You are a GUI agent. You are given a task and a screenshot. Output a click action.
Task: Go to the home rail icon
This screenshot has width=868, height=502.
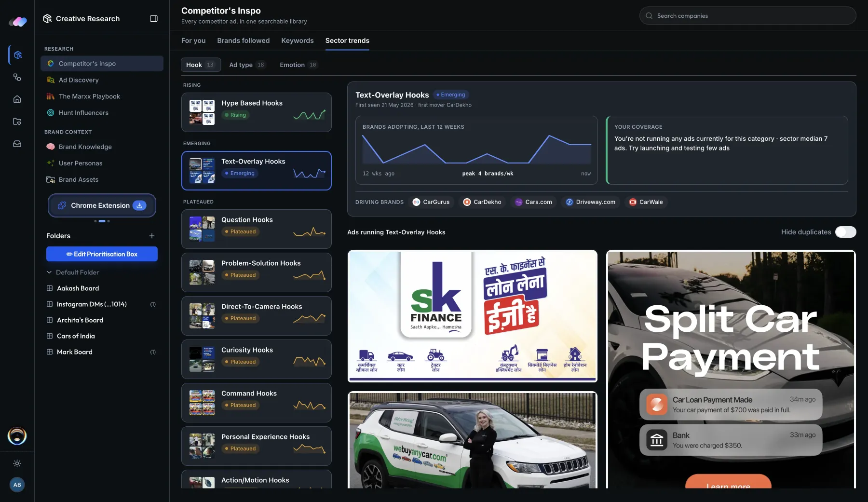coord(17,99)
